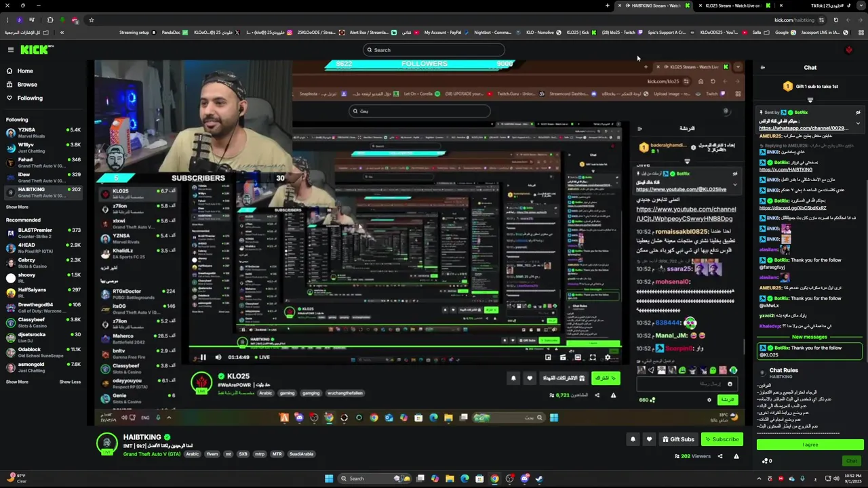Open recommended channel HalfSaiyans
This screenshot has width=868, height=488.
43,292
